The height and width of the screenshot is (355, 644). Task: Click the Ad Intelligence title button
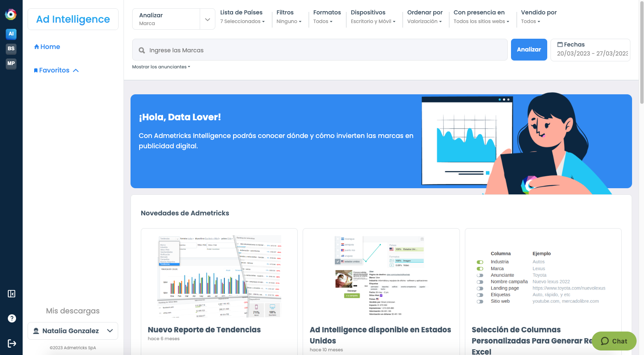pyautogui.click(x=73, y=19)
